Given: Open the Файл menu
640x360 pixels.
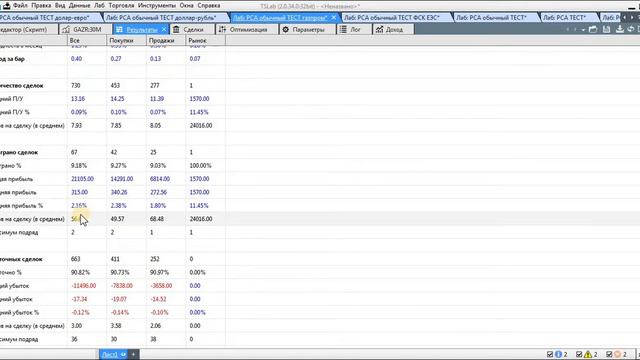Looking at the screenshot, I should click(x=20, y=5).
